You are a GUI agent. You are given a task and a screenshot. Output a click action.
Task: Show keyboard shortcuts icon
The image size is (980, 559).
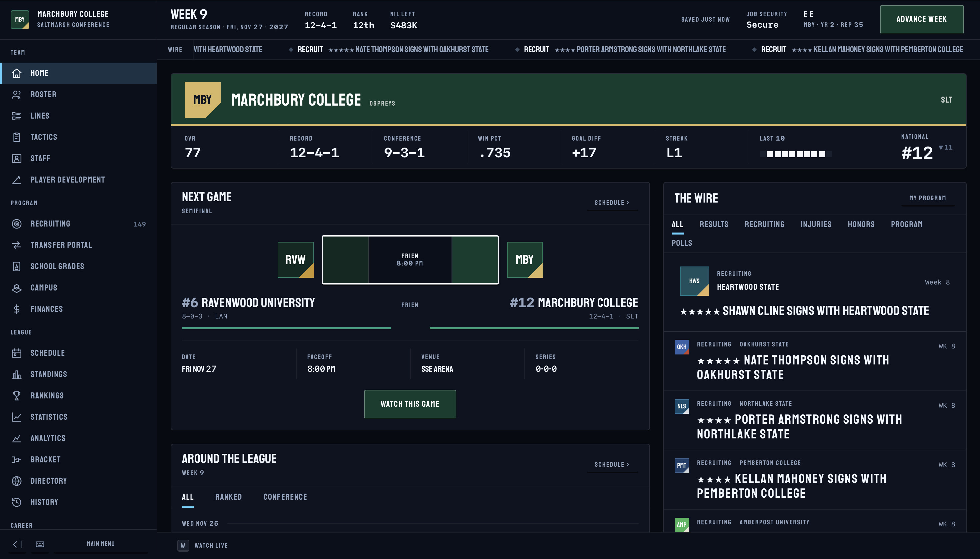[x=40, y=544]
